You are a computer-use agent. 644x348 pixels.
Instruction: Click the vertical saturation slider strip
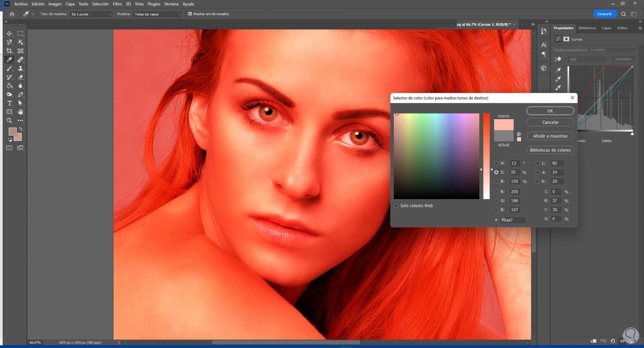486,156
